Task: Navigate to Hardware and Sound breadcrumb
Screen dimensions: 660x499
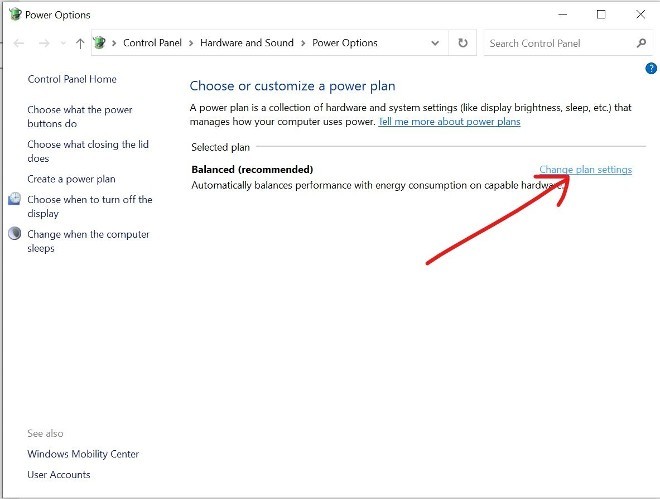Action: pyautogui.click(x=245, y=43)
